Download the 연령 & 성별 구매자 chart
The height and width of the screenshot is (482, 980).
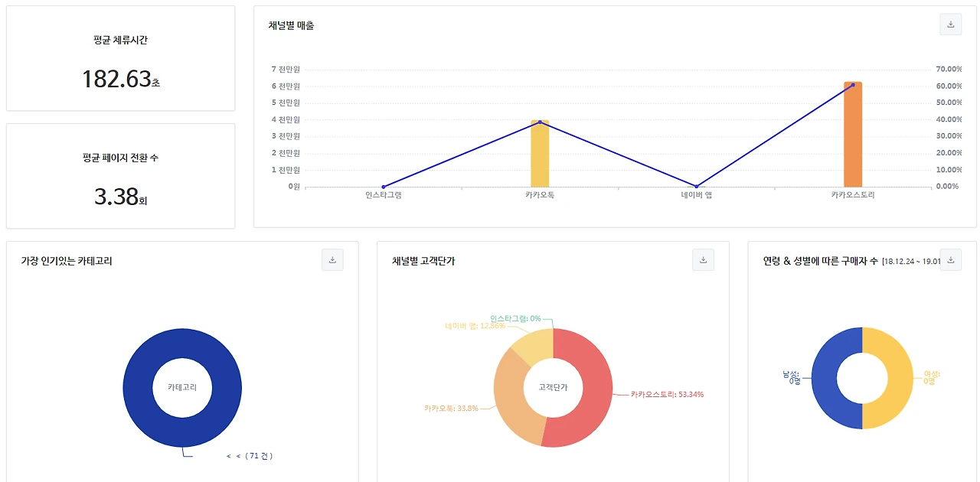[x=950, y=260]
